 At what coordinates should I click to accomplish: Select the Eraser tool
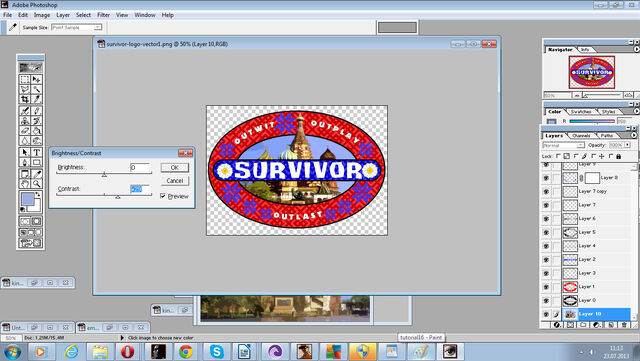25,131
